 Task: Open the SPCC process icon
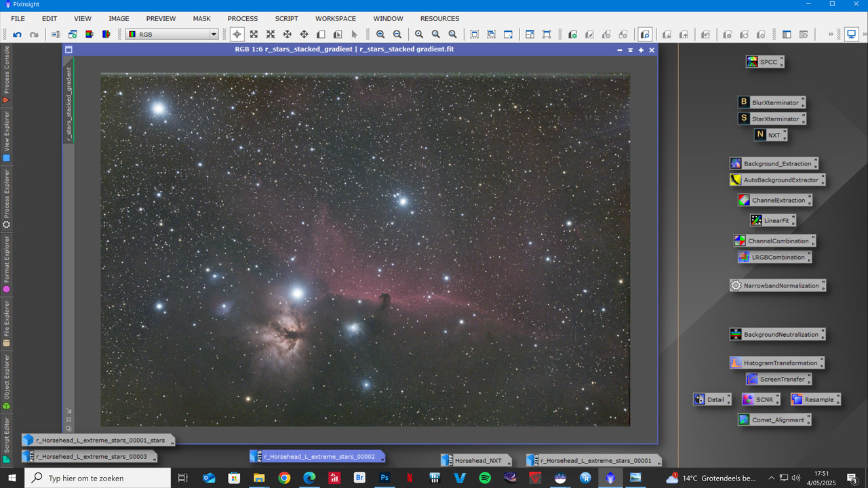coord(764,61)
